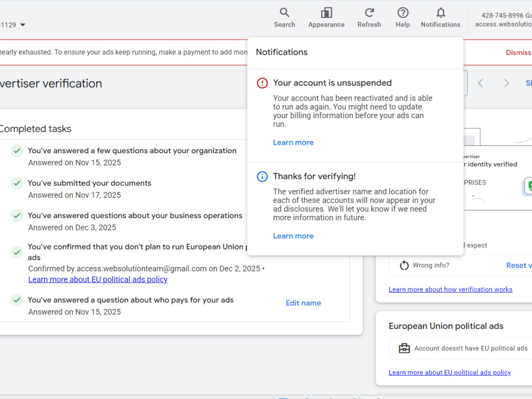Open Learn more under account unsuspended notification

[x=293, y=143]
